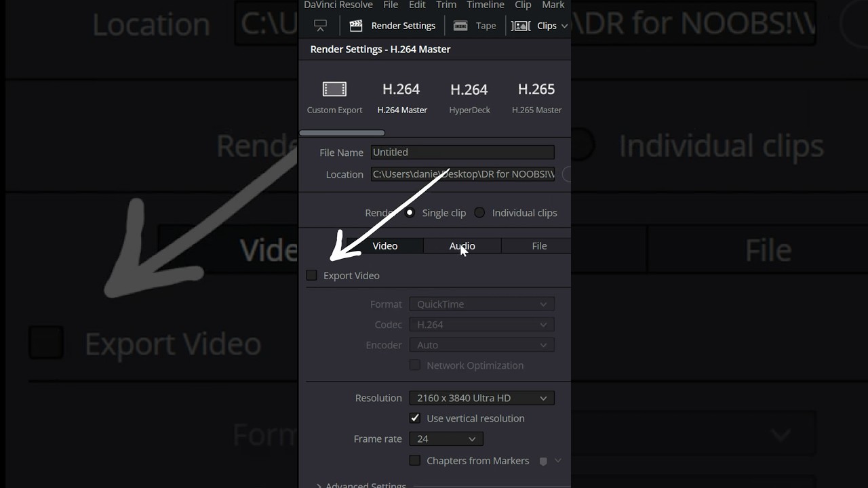The image size is (868, 488).
Task: Select the H.265 Master render preset
Action: coord(536,98)
